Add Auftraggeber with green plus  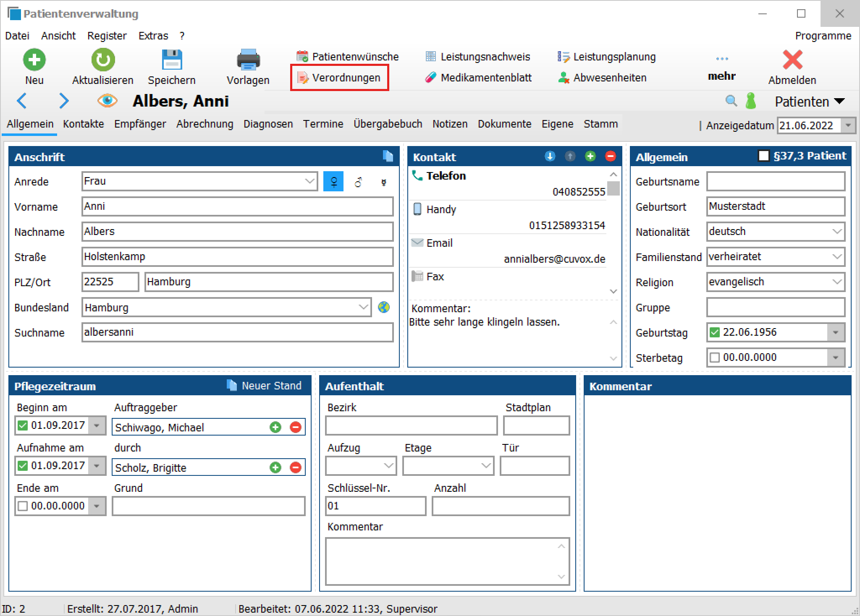coord(275,427)
